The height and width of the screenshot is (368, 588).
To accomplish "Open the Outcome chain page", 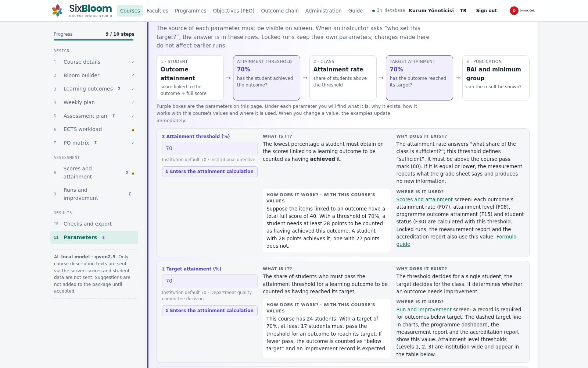I will 280,11.
